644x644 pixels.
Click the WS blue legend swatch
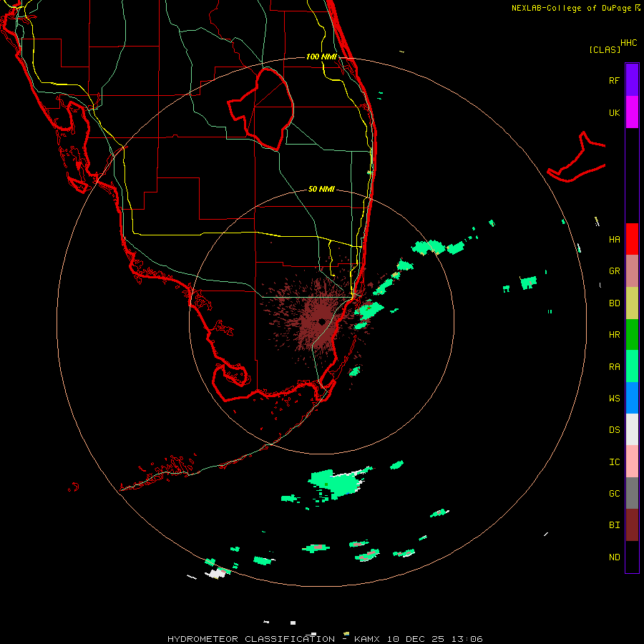(632, 398)
